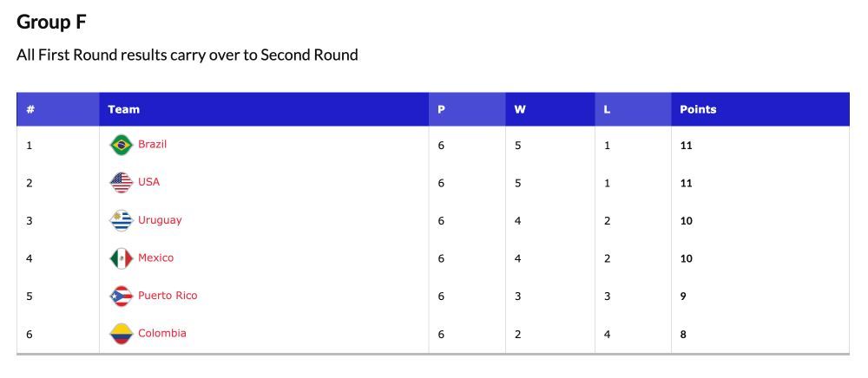Click the Puerto Rico flag icon
This screenshot has height=378, width=868.
(x=122, y=296)
